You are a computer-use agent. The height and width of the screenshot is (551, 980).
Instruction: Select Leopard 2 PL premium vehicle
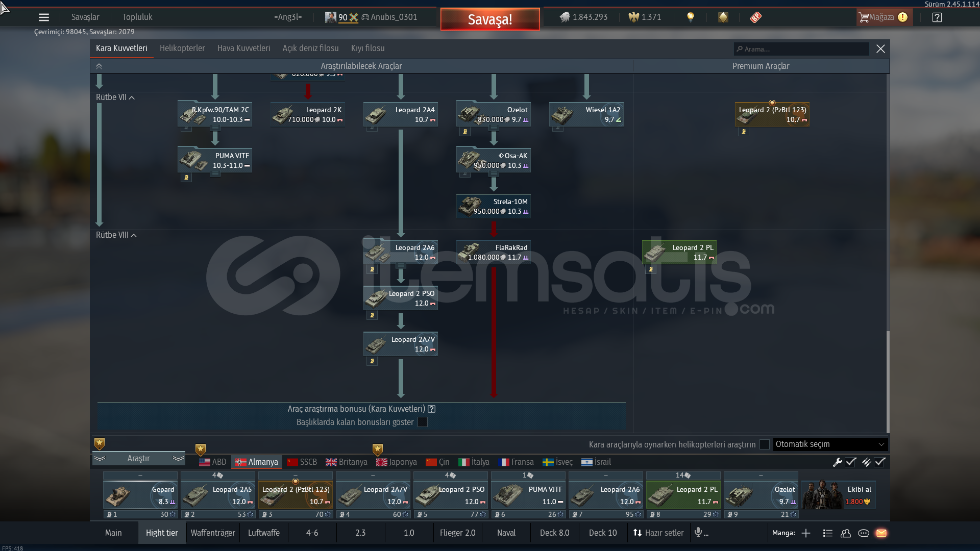pyautogui.click(x=679, y=252)
